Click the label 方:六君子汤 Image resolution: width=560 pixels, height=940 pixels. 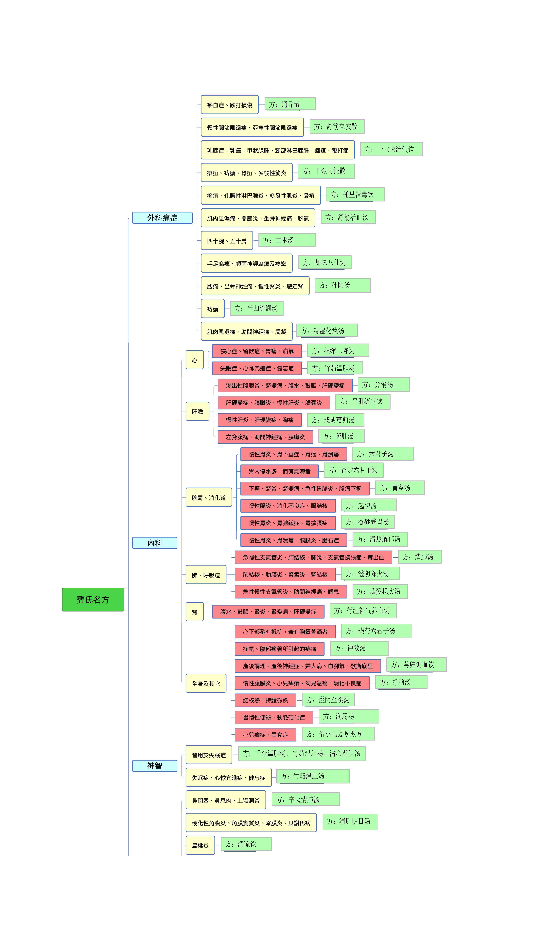click(x=383, y=454)
